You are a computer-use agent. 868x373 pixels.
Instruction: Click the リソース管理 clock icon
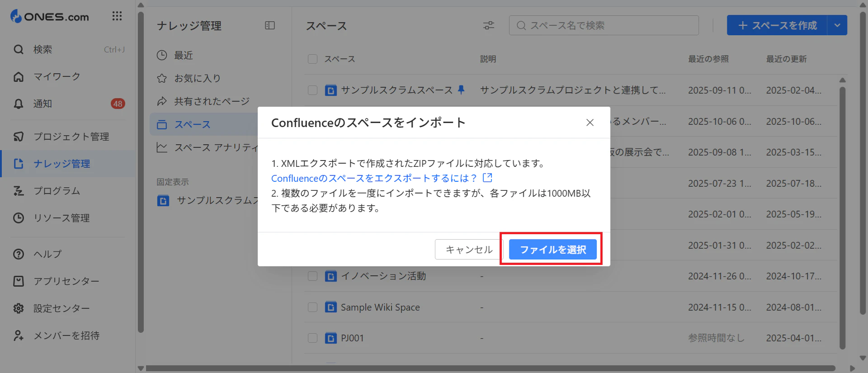point(19,218)
